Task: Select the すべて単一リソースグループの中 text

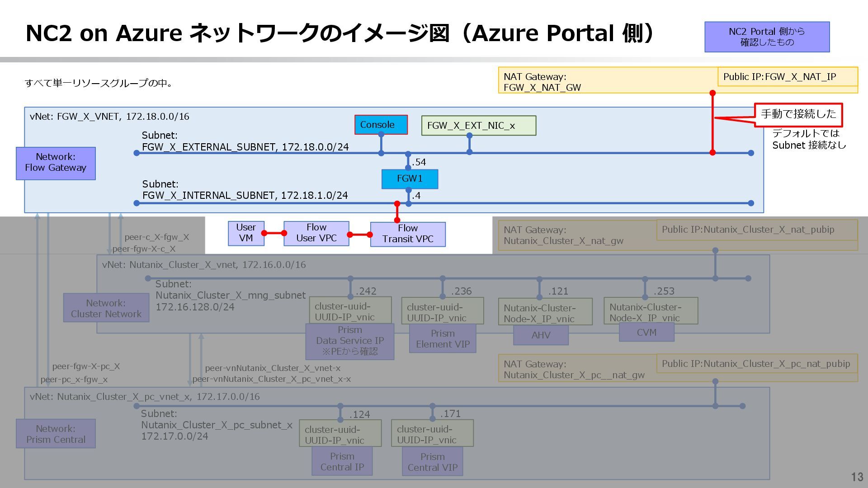Action: 99,83
